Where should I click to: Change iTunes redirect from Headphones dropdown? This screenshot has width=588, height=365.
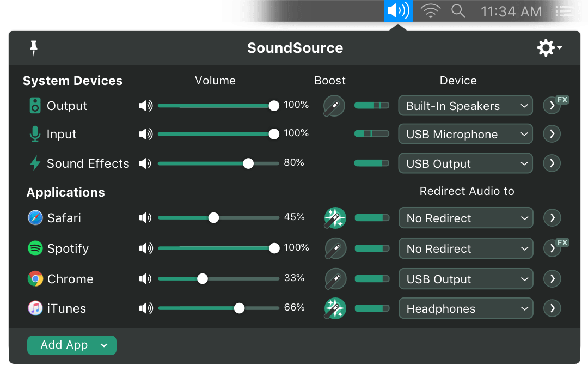[465, 308]
